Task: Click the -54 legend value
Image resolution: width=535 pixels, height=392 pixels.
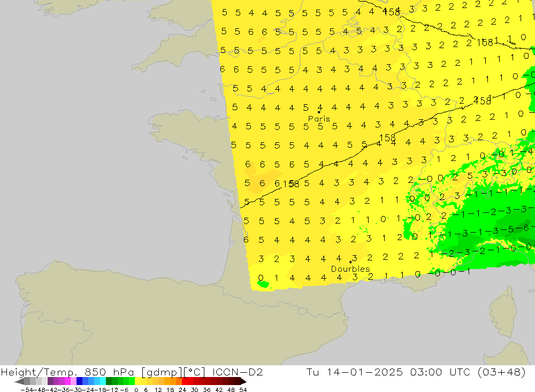Action: tap(27, 390)
